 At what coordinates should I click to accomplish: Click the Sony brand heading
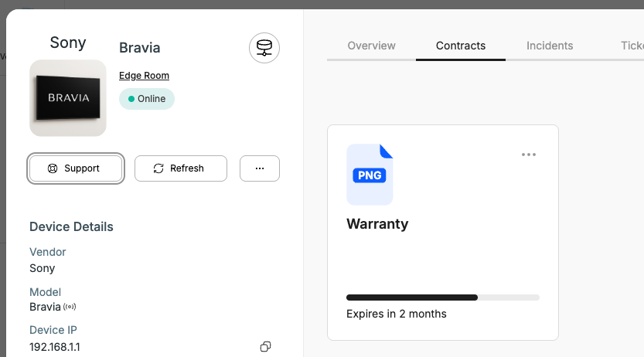pos(68,42)
